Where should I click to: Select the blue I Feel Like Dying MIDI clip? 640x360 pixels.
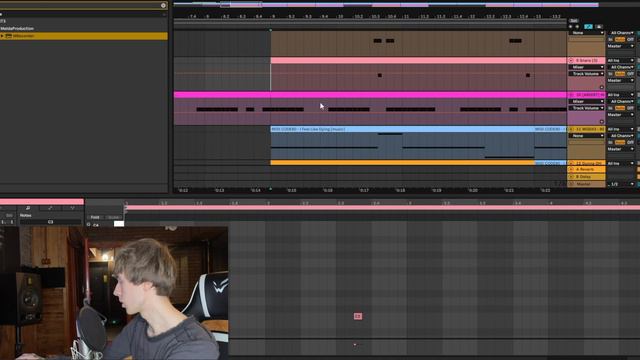coord(402,129)
